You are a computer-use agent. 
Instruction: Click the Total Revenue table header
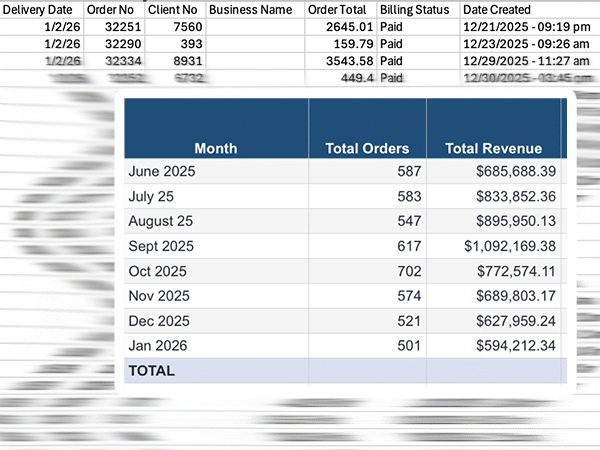[x=493, y=148]
